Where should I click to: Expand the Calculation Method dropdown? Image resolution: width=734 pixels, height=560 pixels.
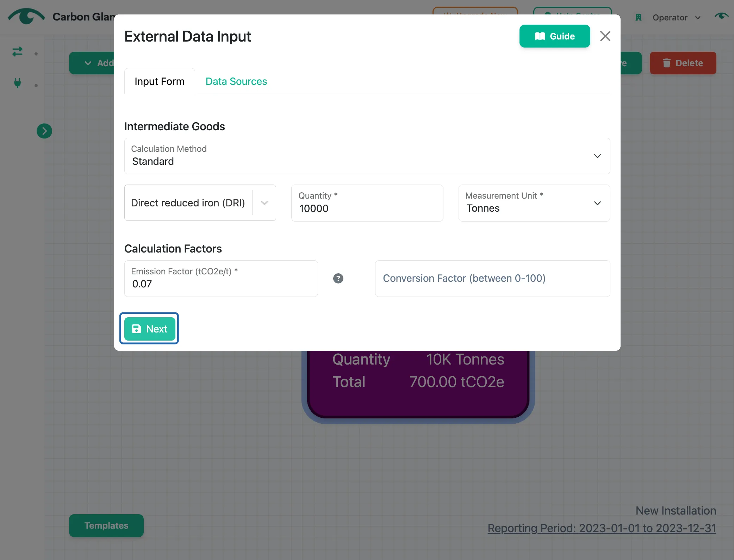[x=367, y=156]
